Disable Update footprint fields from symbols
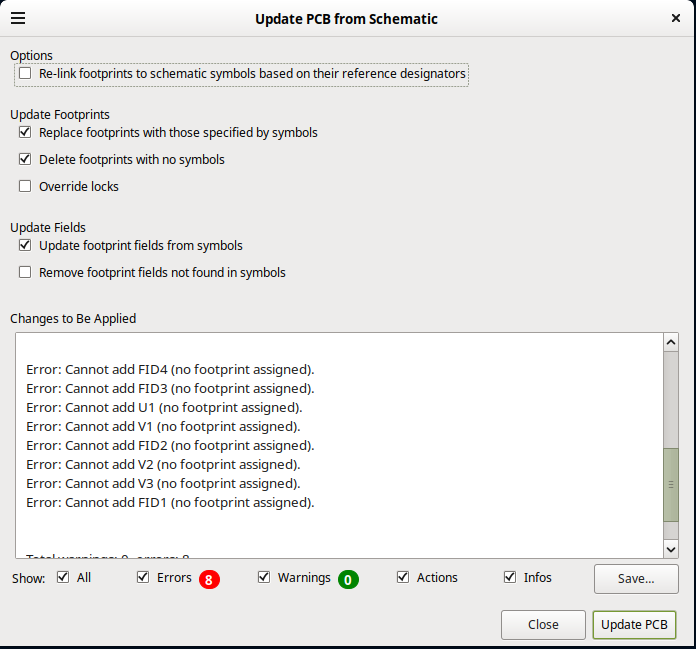 25,245
